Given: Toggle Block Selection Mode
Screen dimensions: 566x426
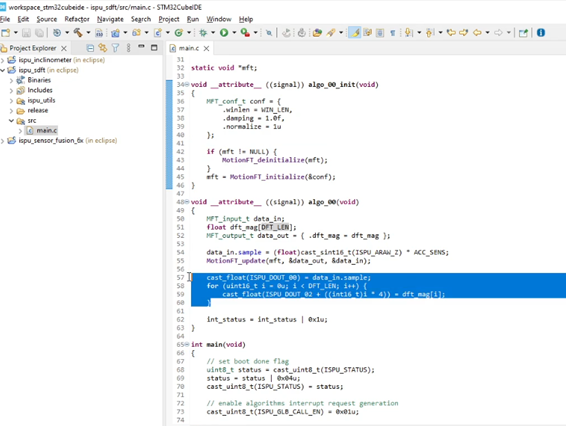Looking at the screenshot, I should point(380,33).
